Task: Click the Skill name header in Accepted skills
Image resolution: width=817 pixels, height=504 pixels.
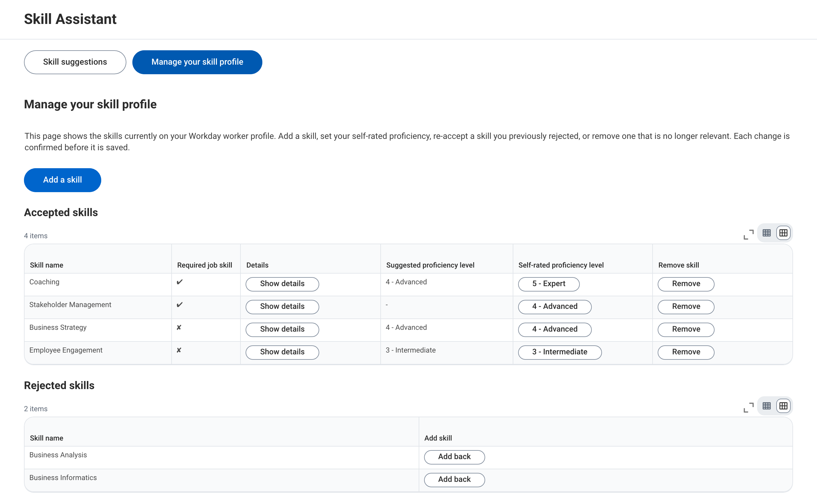Action: [x=47, y=265]
